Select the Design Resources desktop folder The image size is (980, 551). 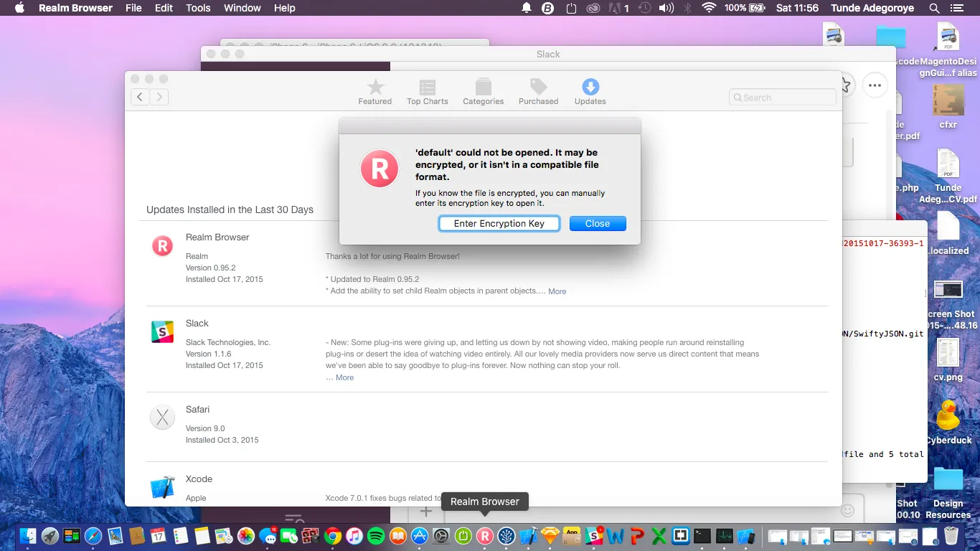(x=948, y=492)
